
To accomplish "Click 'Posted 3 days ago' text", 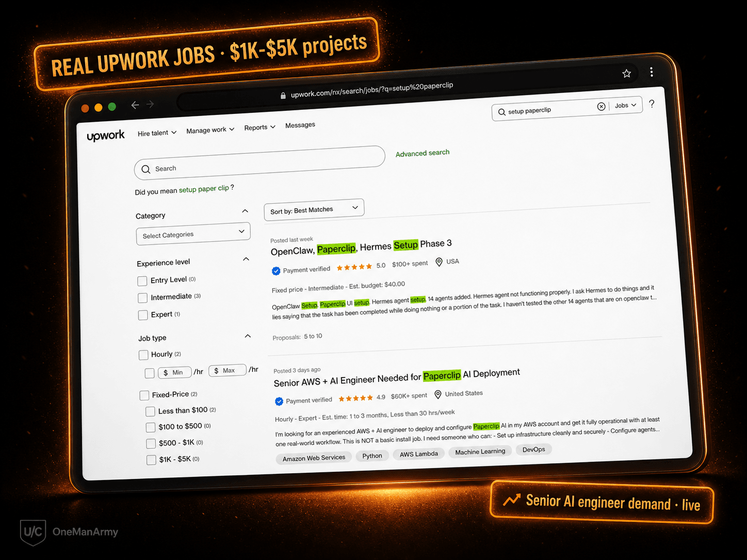I will [x=297, y=370].
